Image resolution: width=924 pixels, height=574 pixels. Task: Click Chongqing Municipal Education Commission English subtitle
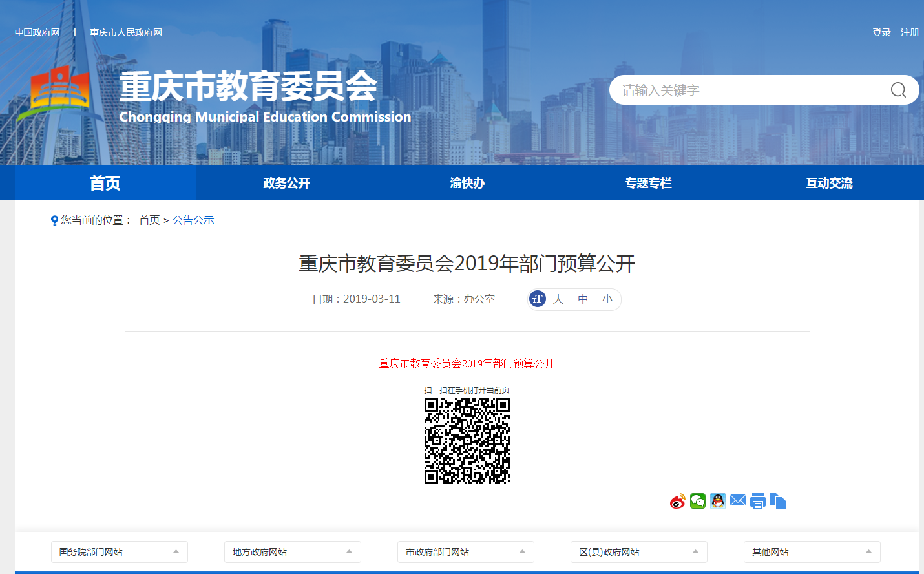265,117
